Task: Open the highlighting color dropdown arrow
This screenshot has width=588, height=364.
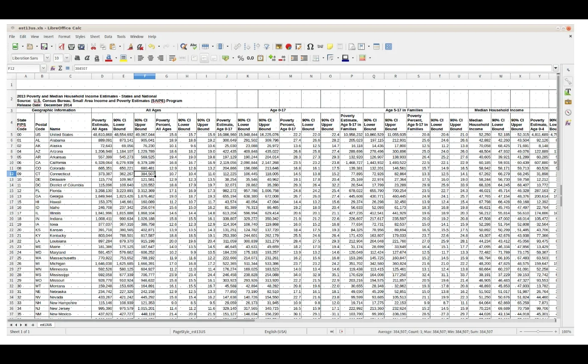Action: (x=130, y=58)
